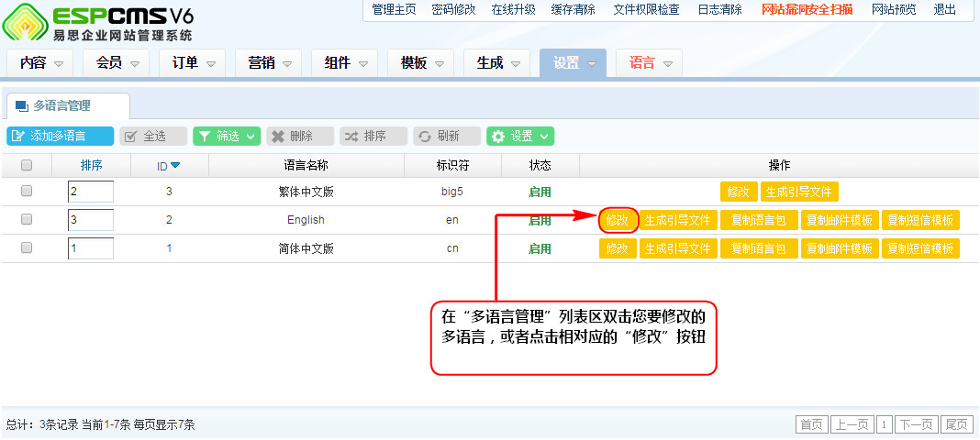
Task: Expand the 营销 menu dropdown
Action: [x=287, y=63]
